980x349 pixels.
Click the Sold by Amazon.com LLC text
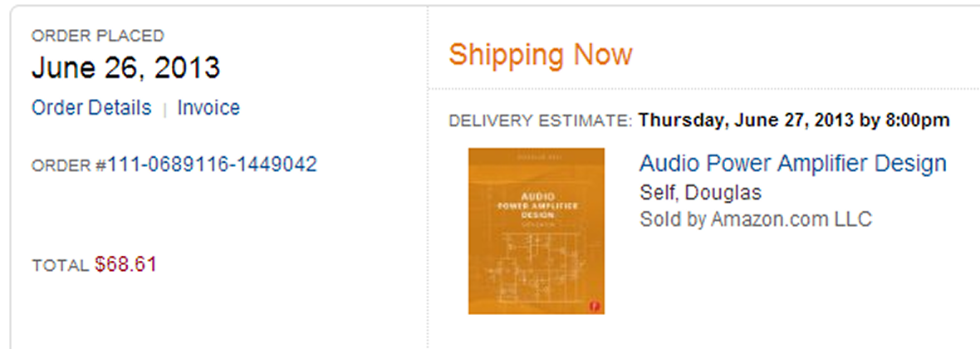click(x=756, y=219)
